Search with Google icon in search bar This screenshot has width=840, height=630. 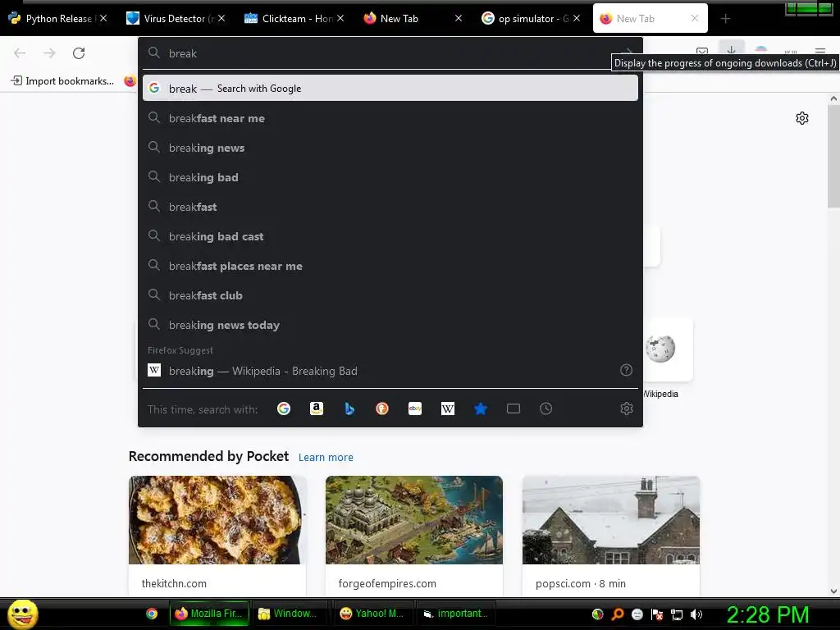coord(284,409)
